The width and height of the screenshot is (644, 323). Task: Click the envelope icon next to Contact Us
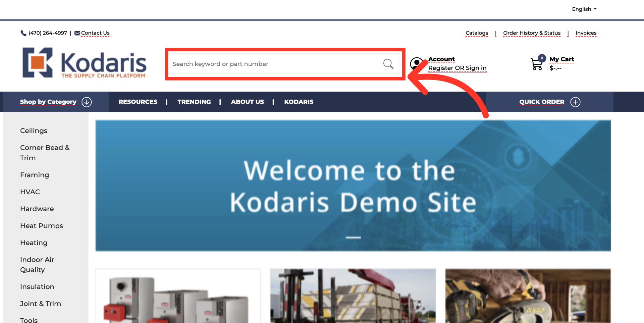point(77,33)
